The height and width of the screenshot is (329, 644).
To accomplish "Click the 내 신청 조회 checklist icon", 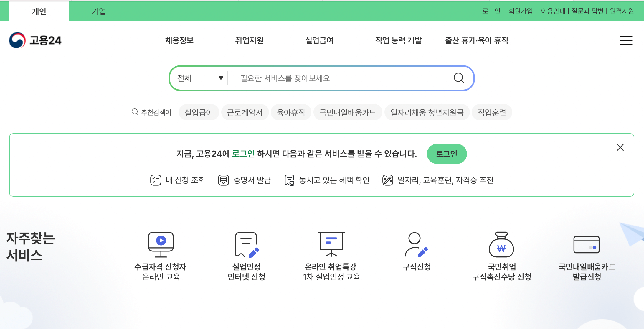I will click(x=155, y=180).
